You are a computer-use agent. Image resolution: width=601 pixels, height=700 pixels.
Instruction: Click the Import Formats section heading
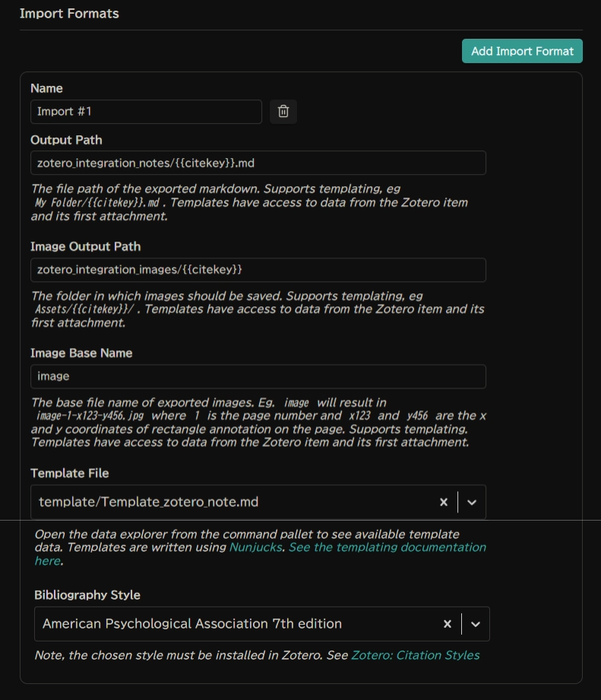click(x=69, y=14)
